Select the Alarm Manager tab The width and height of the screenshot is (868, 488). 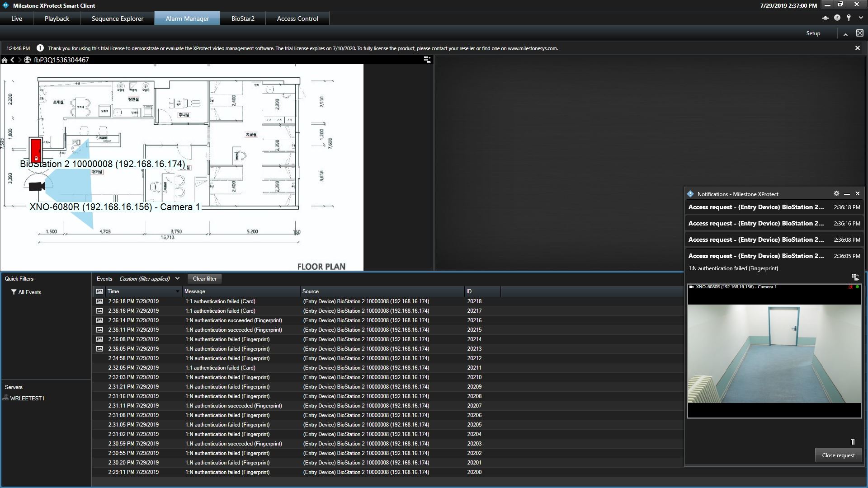point(187,19)
